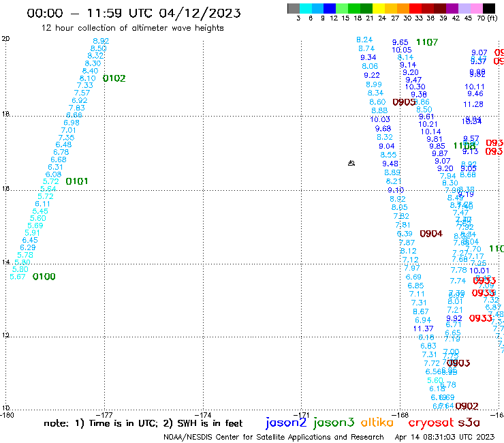Choose the pink legend swatch
Image resolution: width=504 pixels, height=443 pixels.
tap(476, 8)
